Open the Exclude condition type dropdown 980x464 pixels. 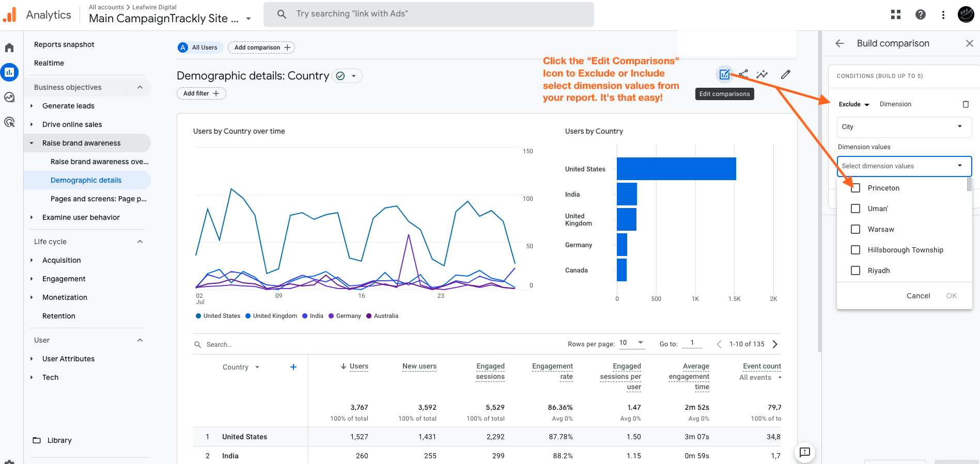click(x=854, y=104)
